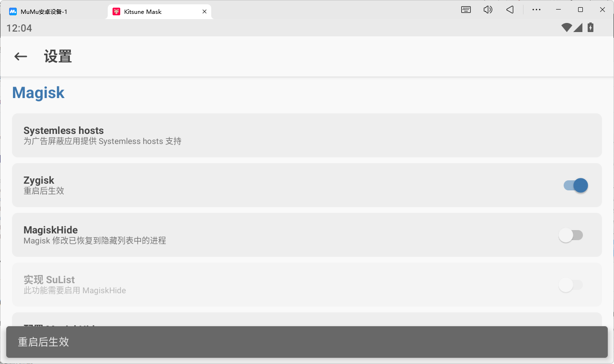Click the Wi-Fi status icon
614x364 pixels.
pos(567,28)
